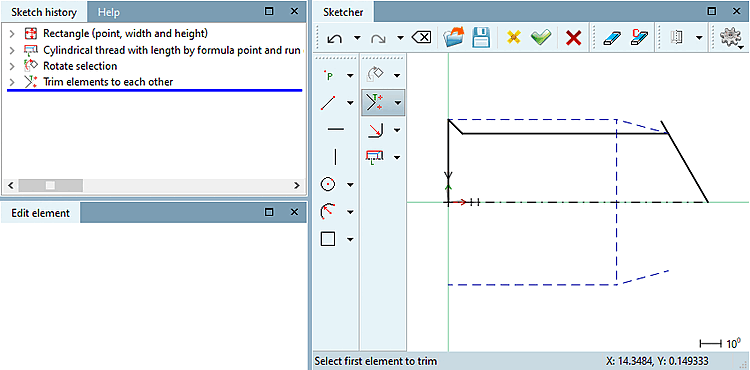Click the history scrollbar left arrow

click(11, 185)
